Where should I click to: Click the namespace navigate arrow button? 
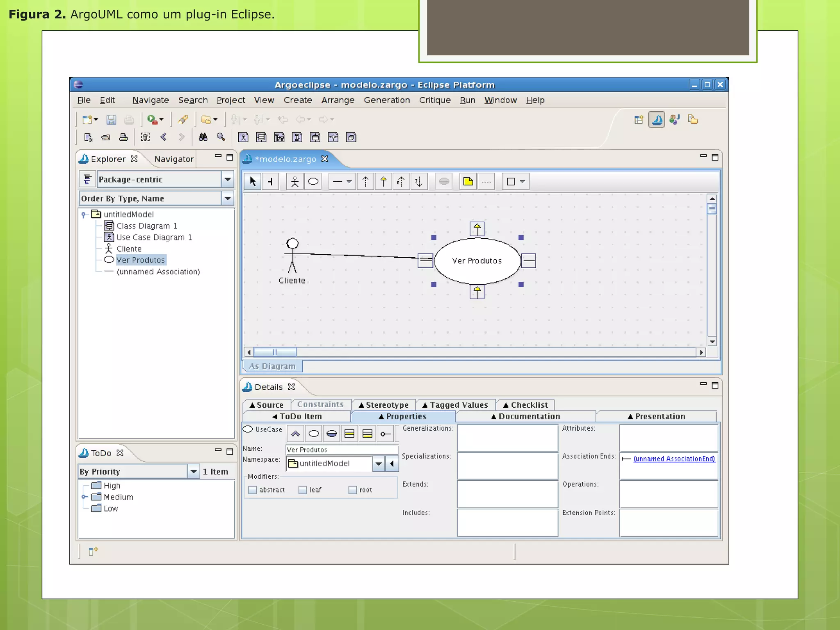[392, 464]
